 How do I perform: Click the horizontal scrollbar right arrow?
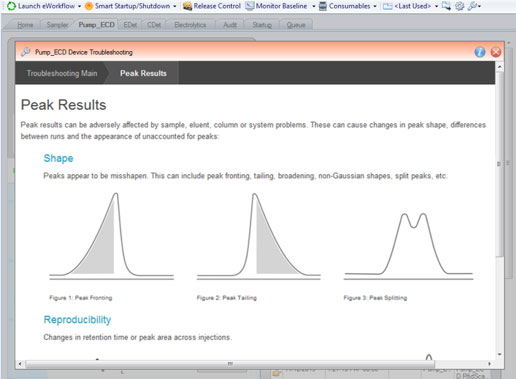point(489,364)
